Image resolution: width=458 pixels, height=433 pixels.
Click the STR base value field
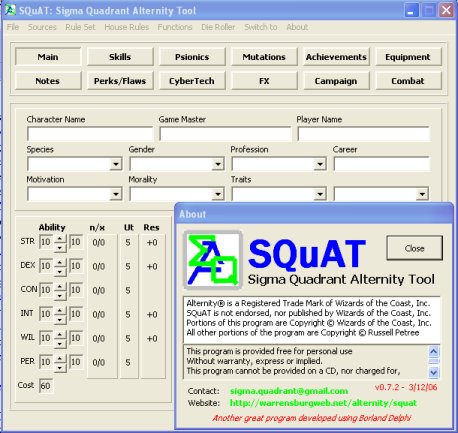click(x=46, y=242)
